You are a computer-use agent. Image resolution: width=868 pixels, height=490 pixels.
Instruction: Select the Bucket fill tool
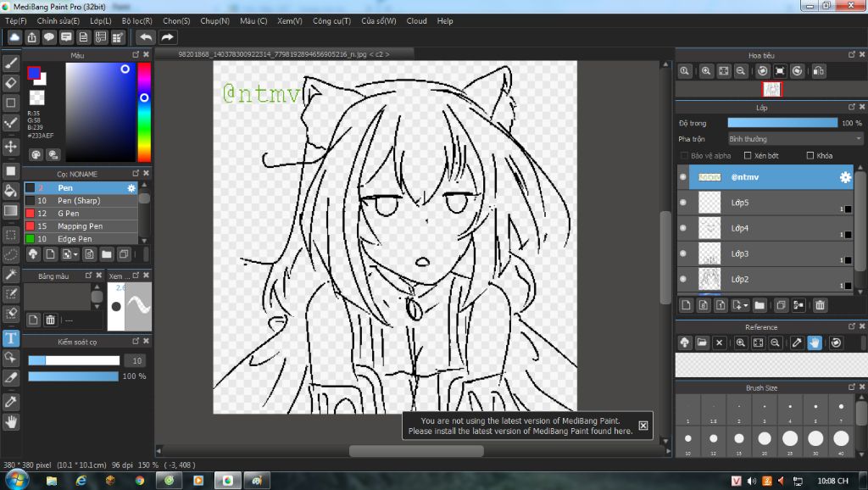10,191
